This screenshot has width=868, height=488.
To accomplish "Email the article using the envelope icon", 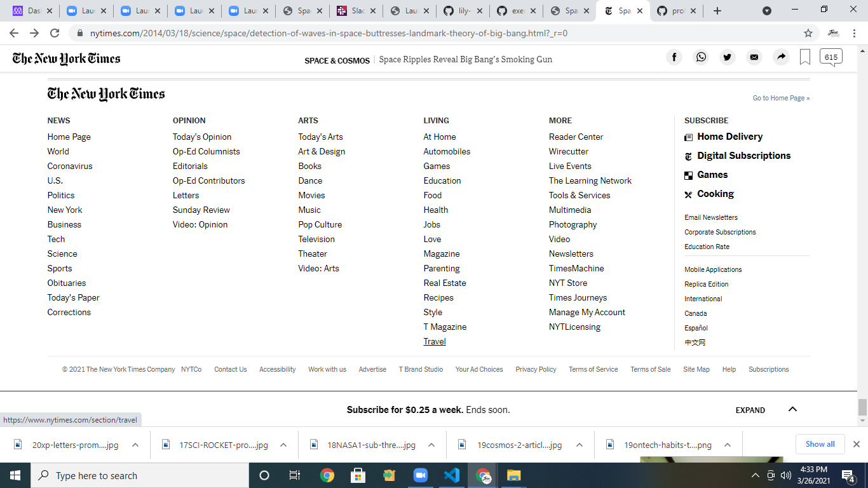I will point(754,57).
